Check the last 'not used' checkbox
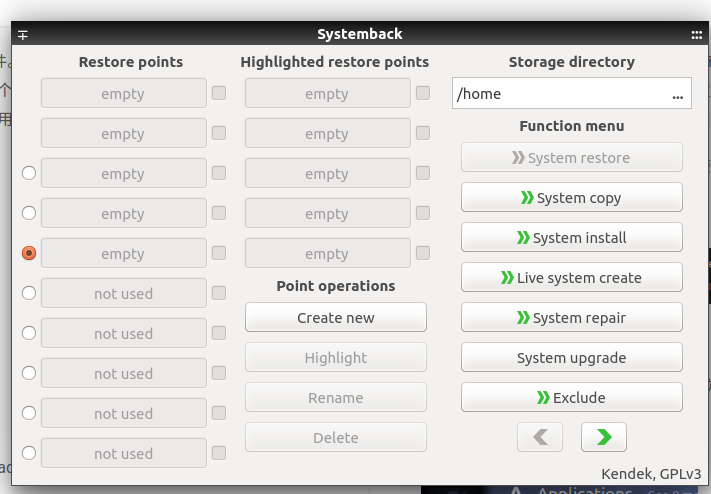711x494 pixels. [x=219, y=453]
